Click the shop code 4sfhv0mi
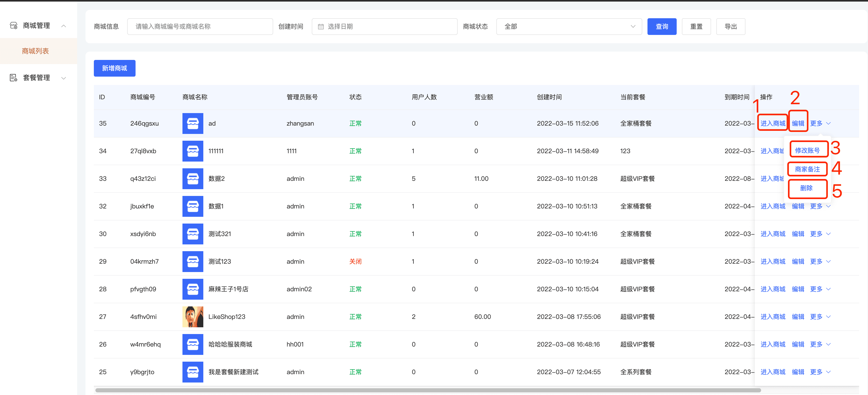 click(x=143, y=317)
